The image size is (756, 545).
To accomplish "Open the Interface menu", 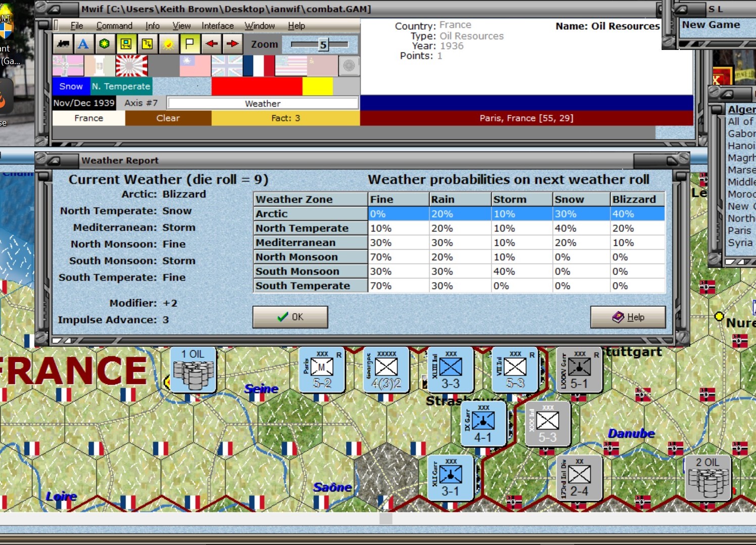I will pos(218,26).
